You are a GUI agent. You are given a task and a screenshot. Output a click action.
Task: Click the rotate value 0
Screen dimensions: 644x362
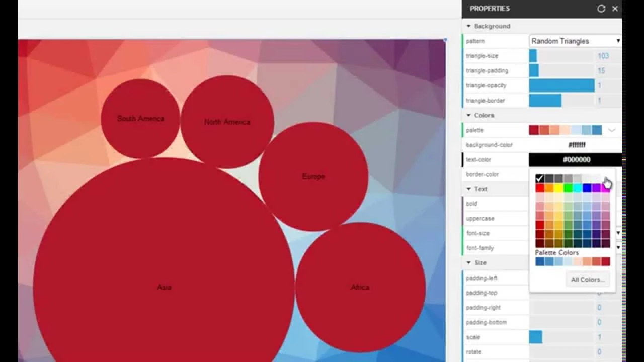tap(599, 351)
